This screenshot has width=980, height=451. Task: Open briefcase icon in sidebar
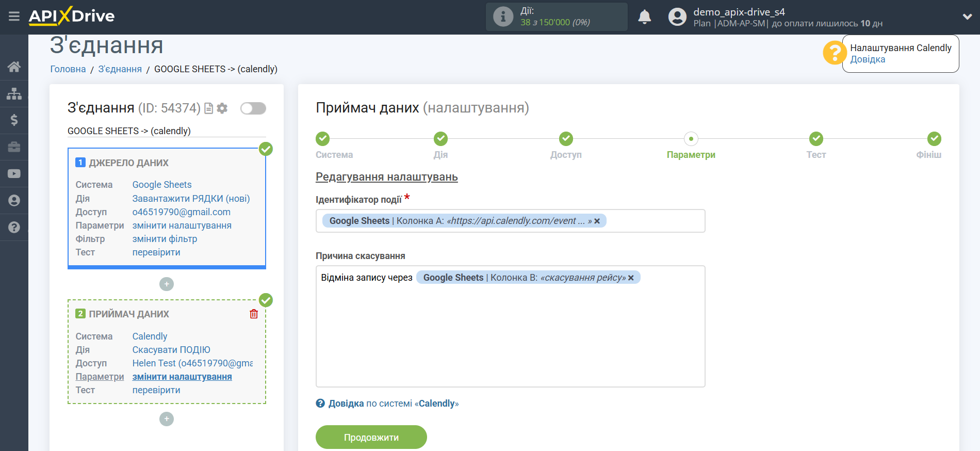click(14, 147)
